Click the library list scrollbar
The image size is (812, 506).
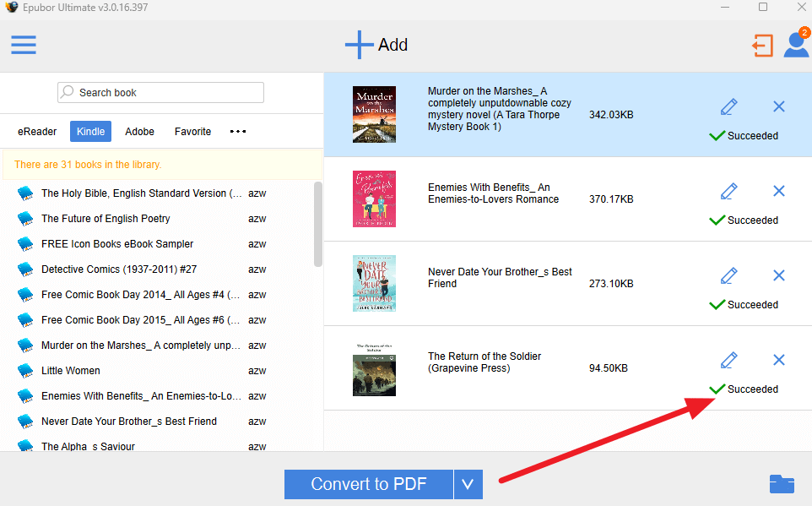coord(317,225)
